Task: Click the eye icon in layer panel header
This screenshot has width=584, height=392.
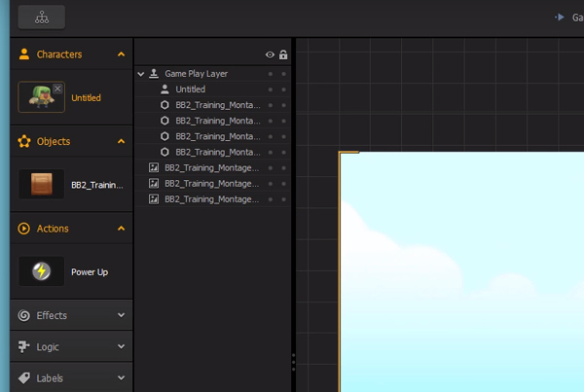Action: pos(270,55)
